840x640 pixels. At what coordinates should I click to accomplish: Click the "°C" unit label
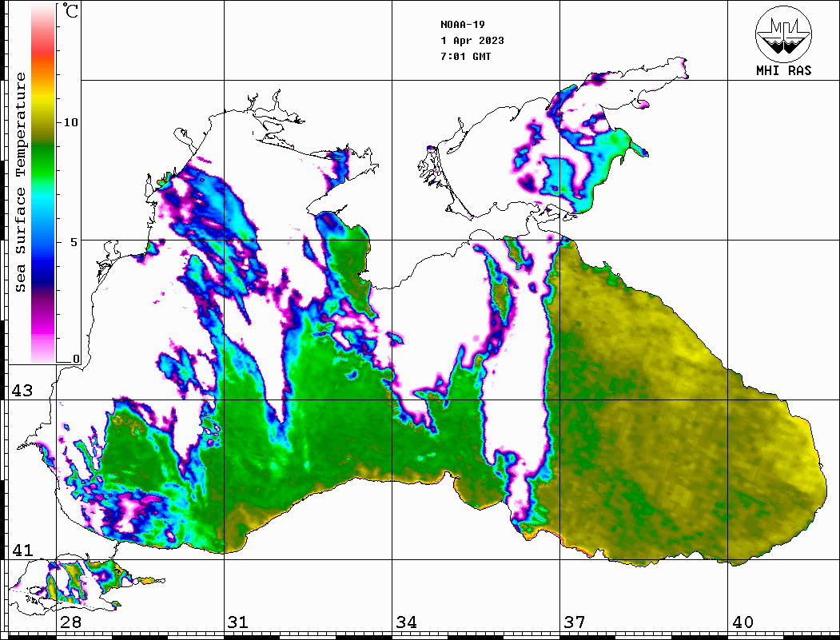pos(70,11)
